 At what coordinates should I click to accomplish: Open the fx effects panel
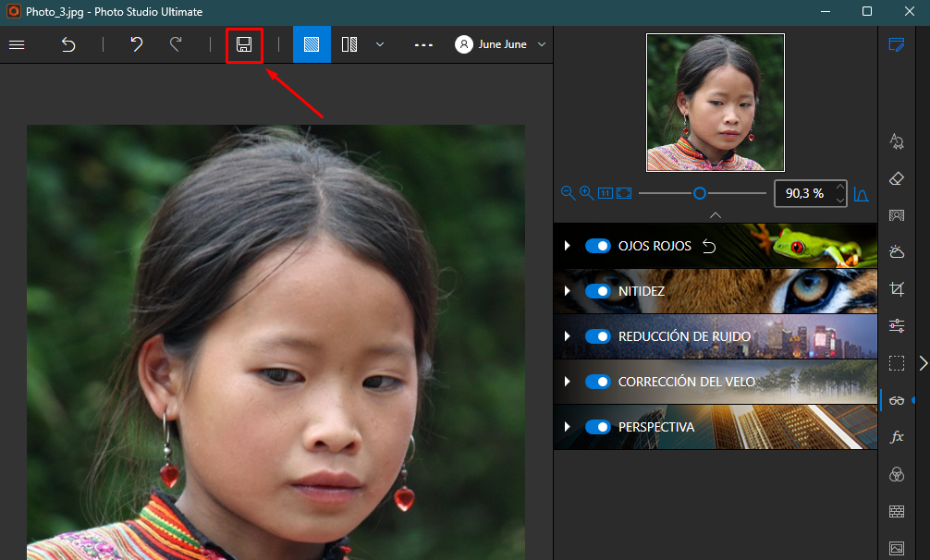pyautogui.click(x=897, y=437)
